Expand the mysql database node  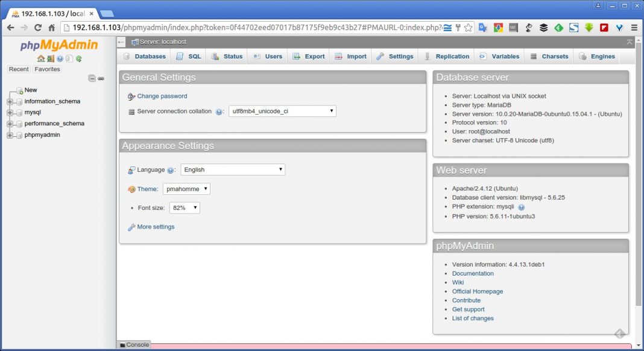[10, 113]
